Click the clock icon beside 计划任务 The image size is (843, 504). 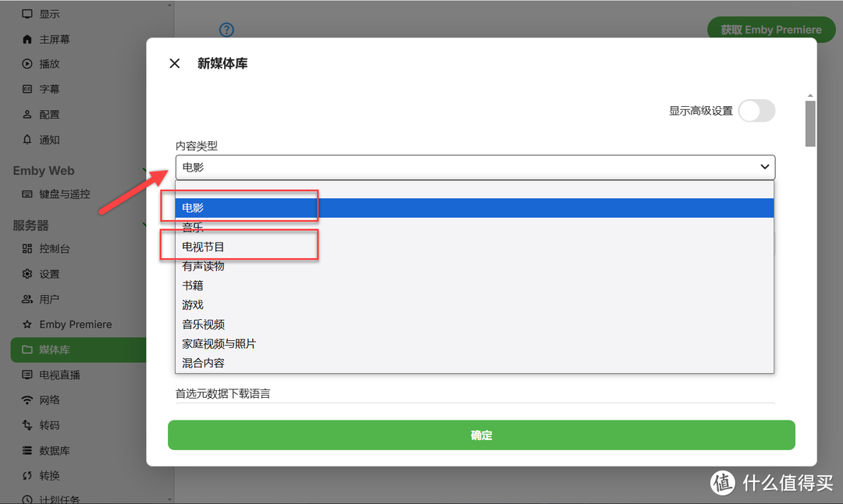click(x=27, y=499)
